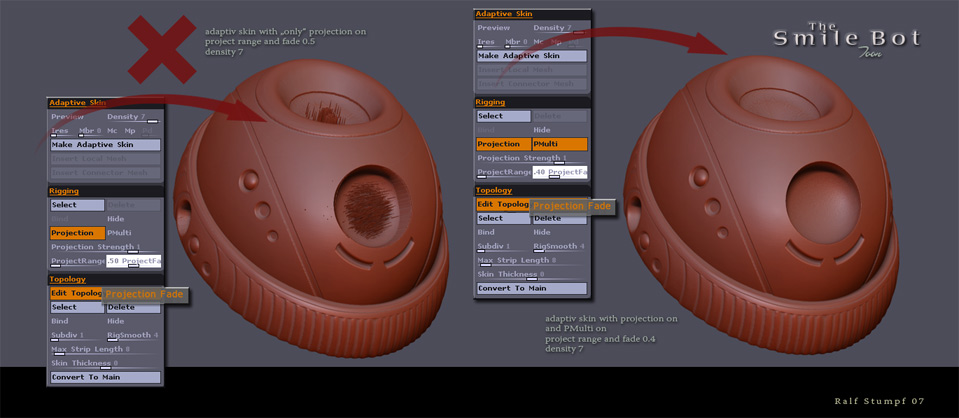Toggle Mc in the left Adaptive Skin panel
Image resolution: width=959 pixels, height=418 pixels.
pos(113,130)
